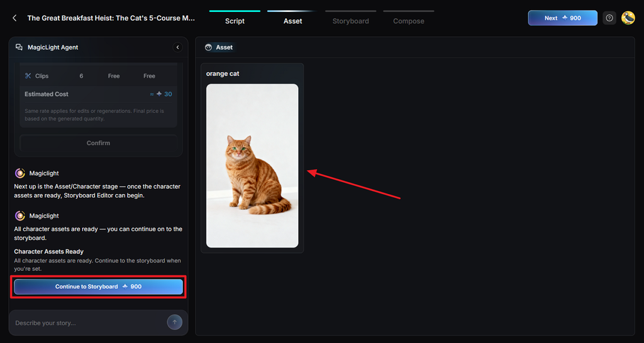Click the project title text
The image size is (644, 343).
[111, 18]
